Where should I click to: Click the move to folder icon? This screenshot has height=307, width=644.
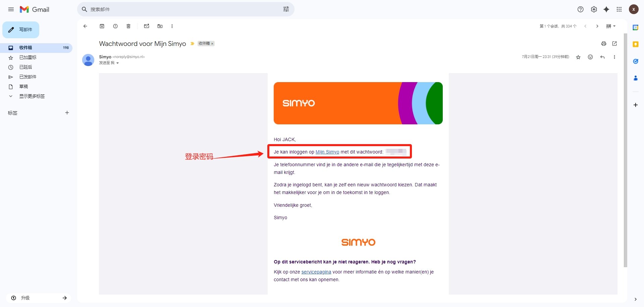tap(160, 26)
